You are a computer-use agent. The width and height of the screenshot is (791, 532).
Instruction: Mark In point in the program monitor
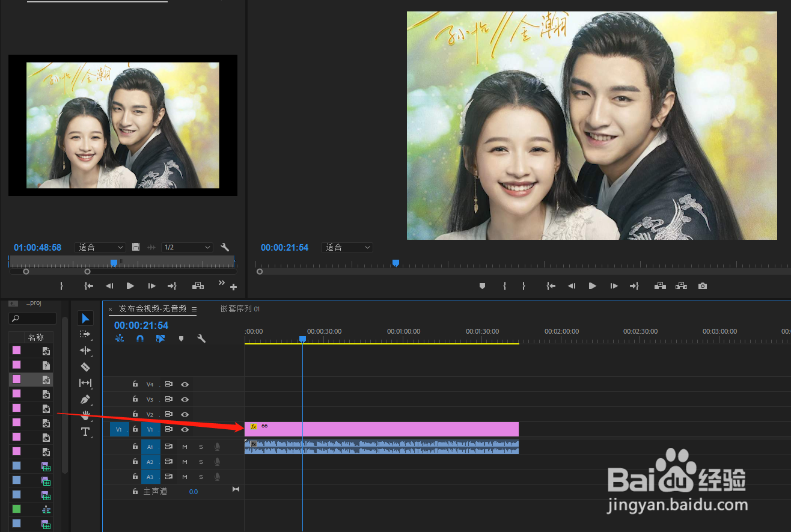(x=504, y=286)
